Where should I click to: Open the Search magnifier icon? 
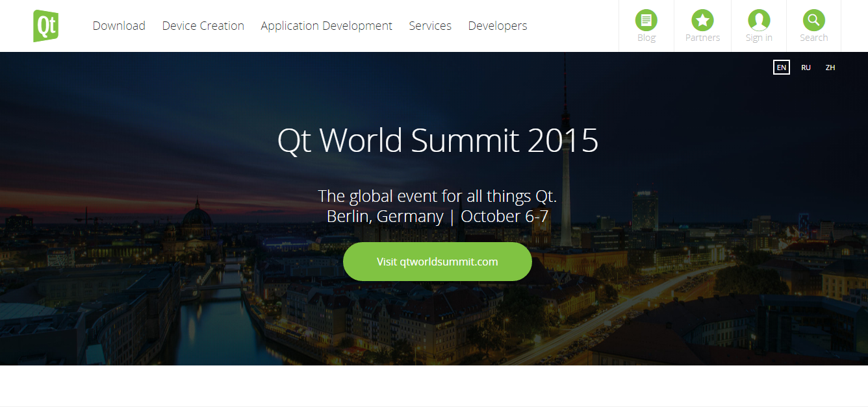[x=813, y=20]
